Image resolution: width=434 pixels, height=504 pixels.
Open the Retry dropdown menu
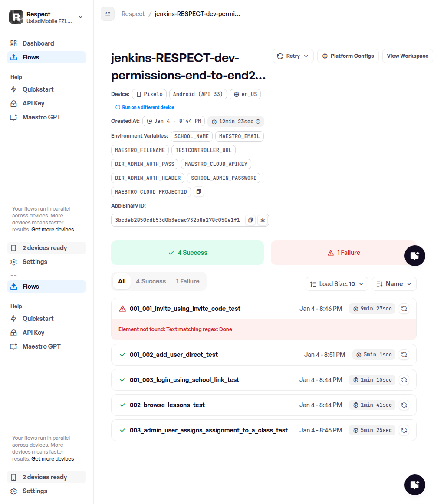coord(293,56)
